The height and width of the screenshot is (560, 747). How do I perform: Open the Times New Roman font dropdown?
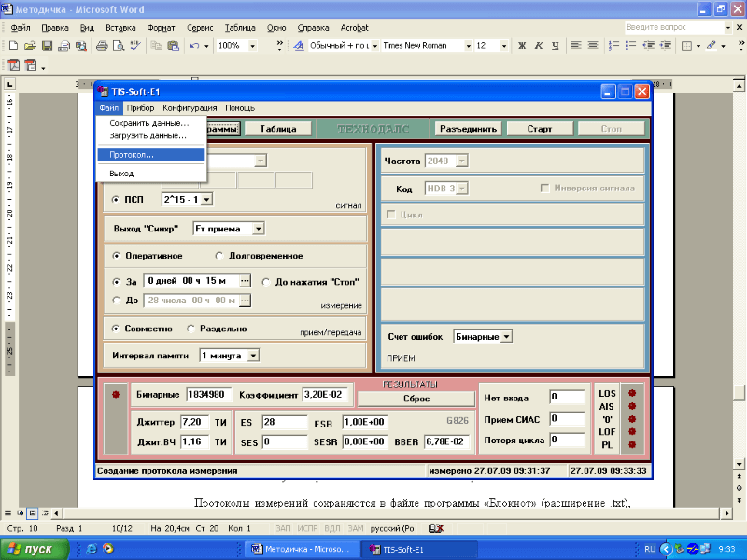(x=469, y=46)
